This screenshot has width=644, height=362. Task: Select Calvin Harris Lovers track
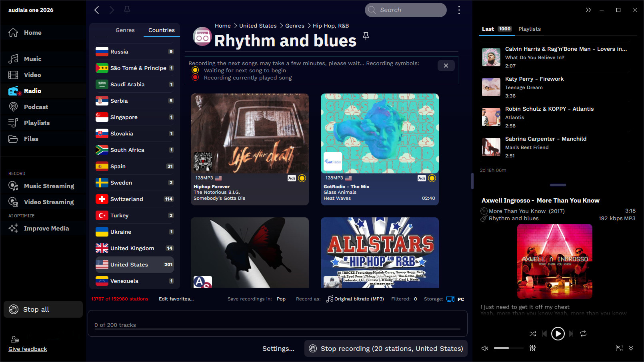tap(555, 57)
